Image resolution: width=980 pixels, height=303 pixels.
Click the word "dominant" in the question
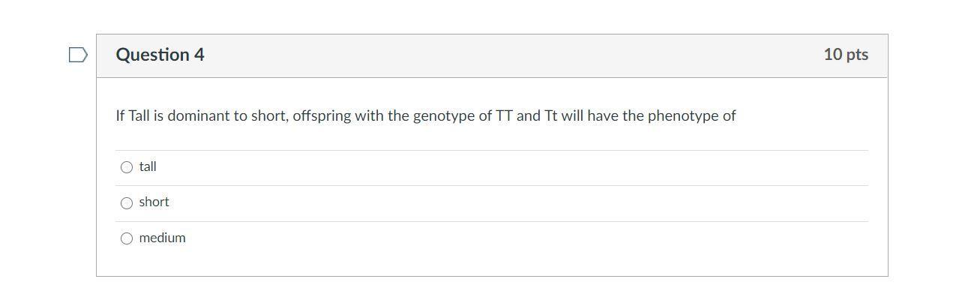coord(197,116)
